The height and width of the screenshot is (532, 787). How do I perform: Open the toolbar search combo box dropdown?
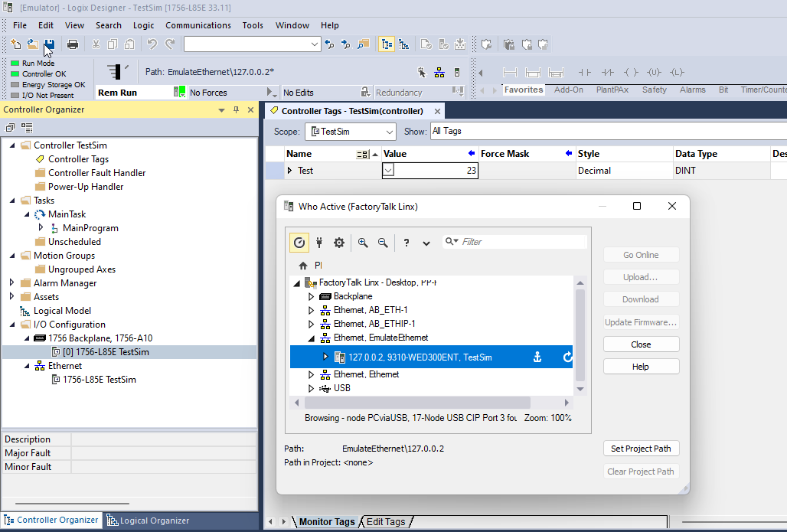pos(314,44)
